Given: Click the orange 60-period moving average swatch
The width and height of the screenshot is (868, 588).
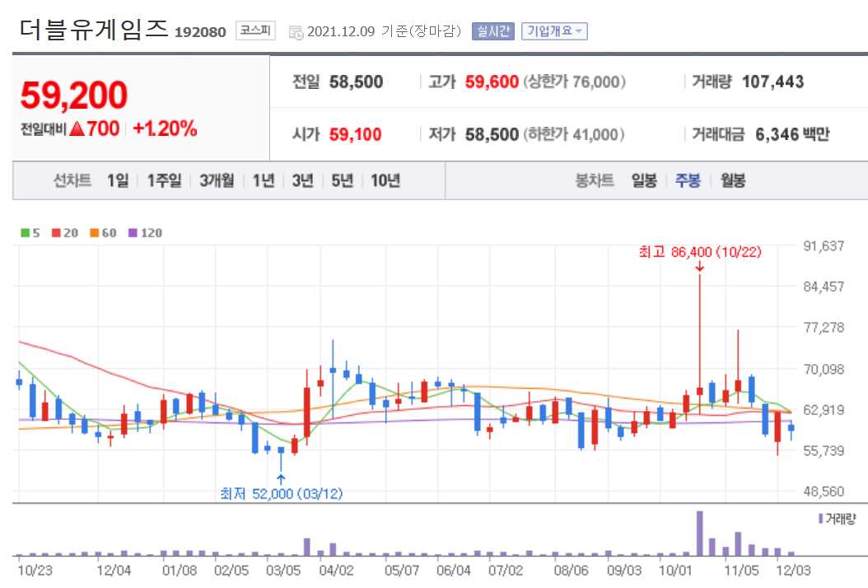Looking at the screenshot, I should coord(94,233).
